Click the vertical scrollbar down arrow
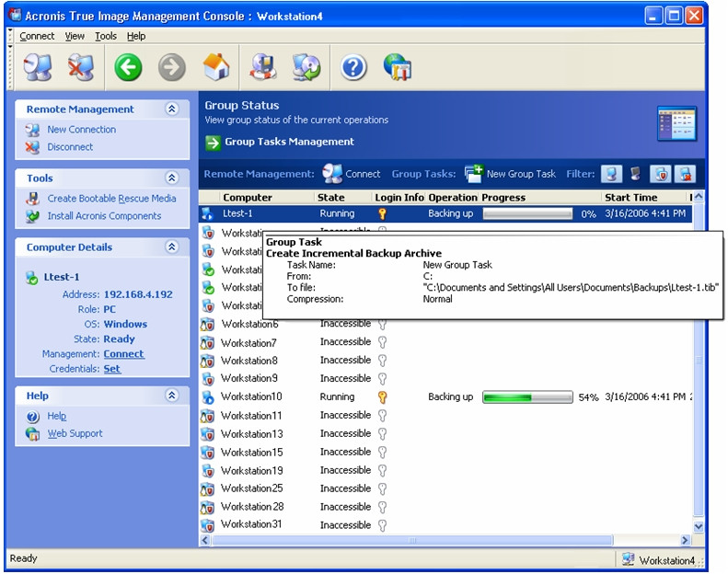This screenshot has width=728, height=574. tap(699, 526)
